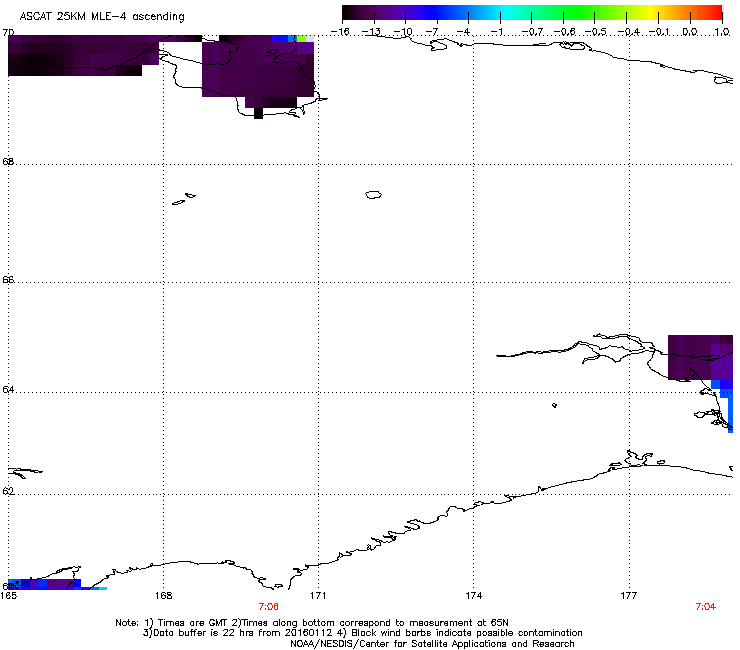Click the "-0.4" color scale label
This screenshot has width=740, height=650.
click(x=628, y=32)
